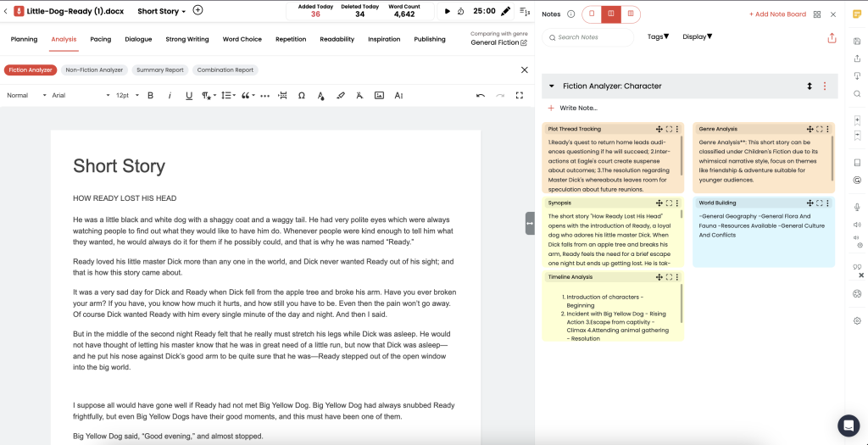Click the export notes share icon
The height and width of the screenshot is (445, 868).
(x=832, y=37)
